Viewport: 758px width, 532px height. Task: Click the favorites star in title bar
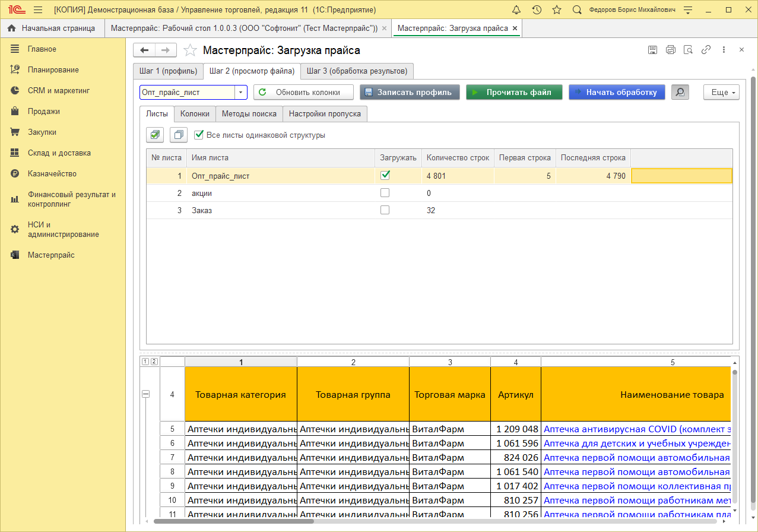(556, 10)
